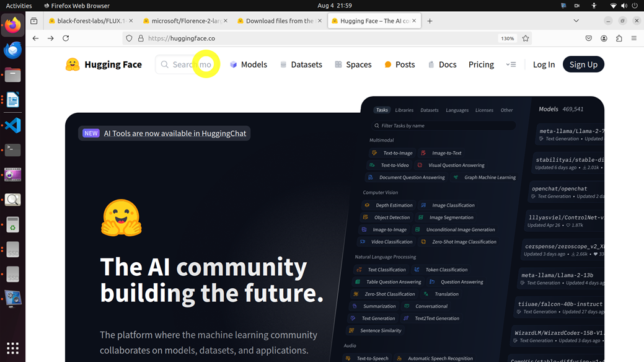Click Object Detection in the hero image
Screen dimensions: 644x362
coord(387,218)
